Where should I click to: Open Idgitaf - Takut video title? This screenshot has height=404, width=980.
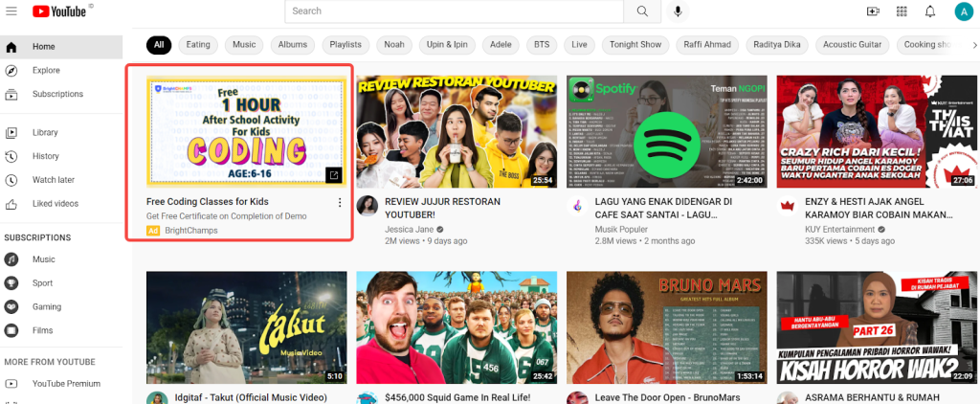[x=250, y=397]
